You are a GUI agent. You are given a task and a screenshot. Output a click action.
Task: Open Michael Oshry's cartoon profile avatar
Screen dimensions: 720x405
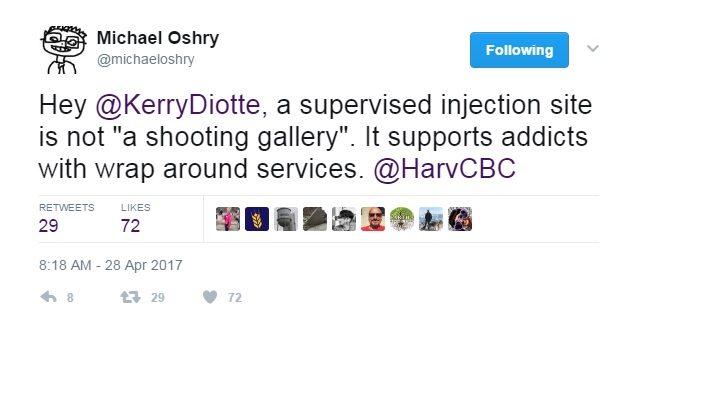point(63,50)
